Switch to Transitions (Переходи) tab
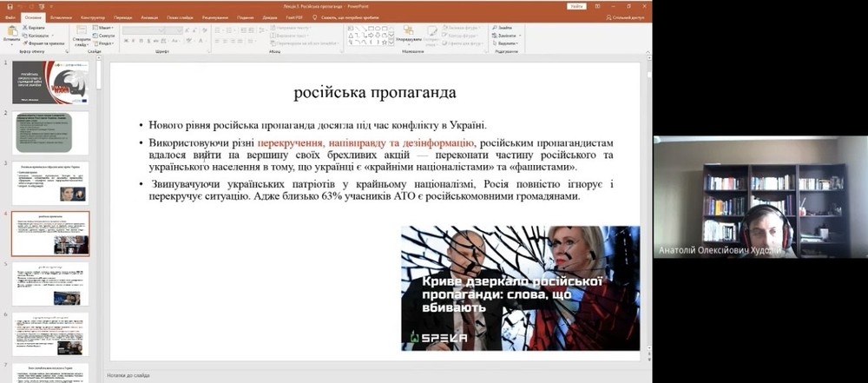The image size is (868, 383). point(123,17)
